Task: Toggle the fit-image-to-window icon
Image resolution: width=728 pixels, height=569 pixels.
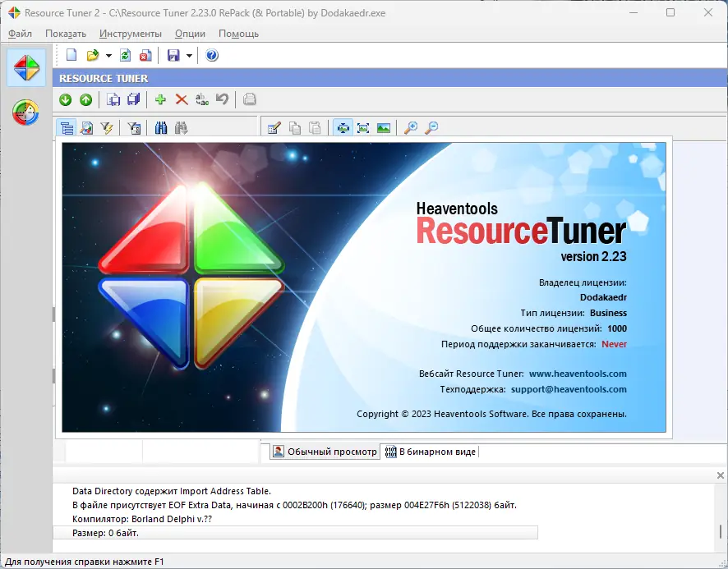Action: (x=343, y=127)
